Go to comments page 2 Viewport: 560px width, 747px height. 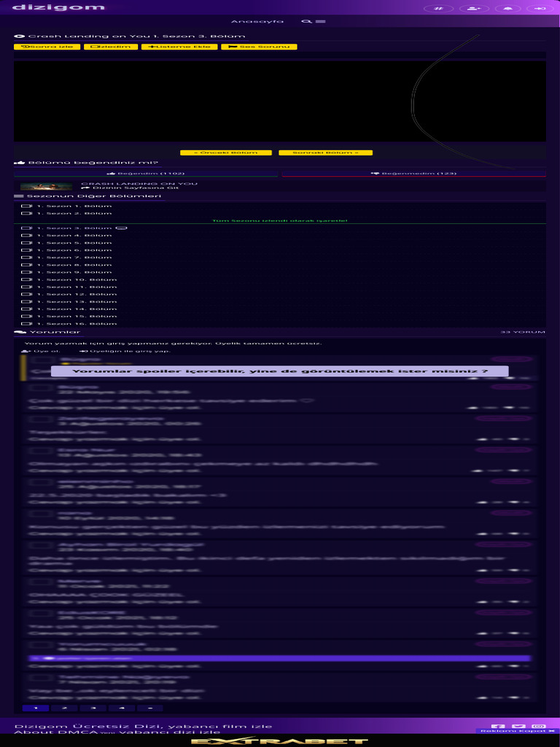(64, 708)
